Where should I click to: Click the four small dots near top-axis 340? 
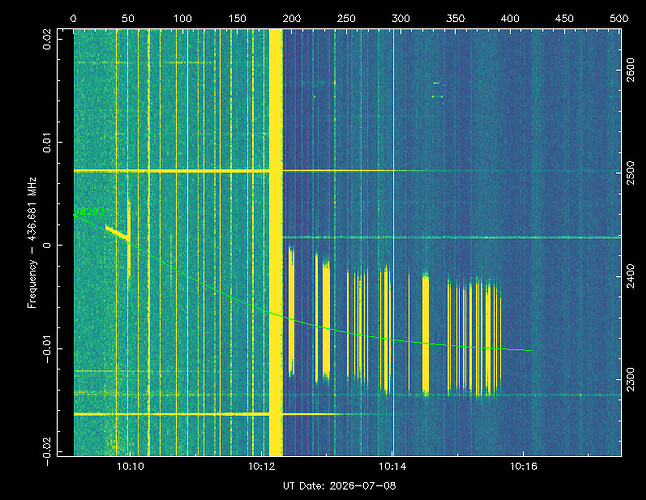pyautogui.click(x=437, y=90)
